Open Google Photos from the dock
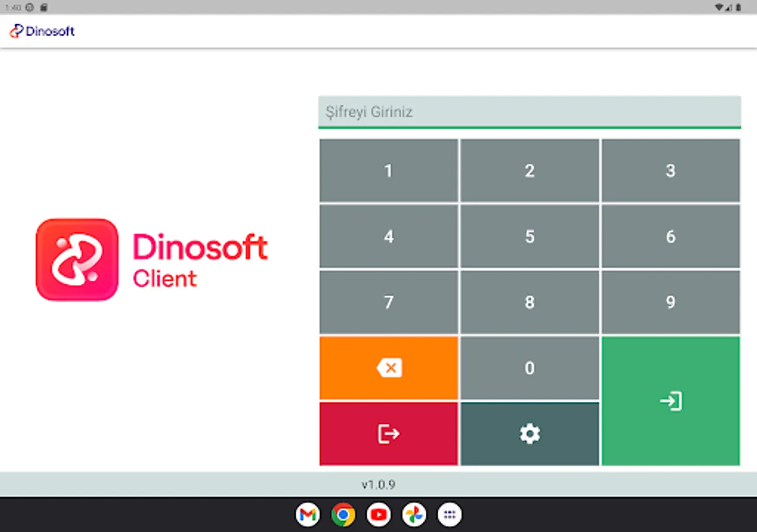757x532 pixels. [414, 514]
